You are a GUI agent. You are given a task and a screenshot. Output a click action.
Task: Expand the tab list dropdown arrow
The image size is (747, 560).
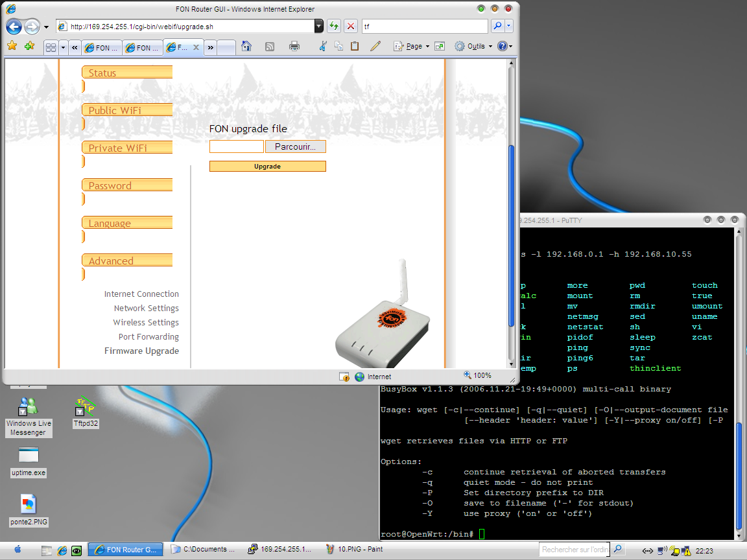coord(63,47)
